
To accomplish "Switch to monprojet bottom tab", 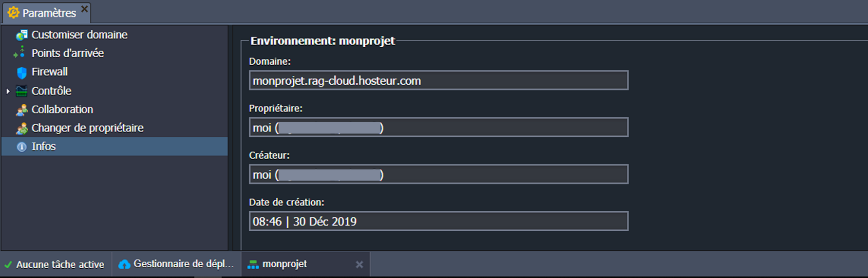I will pos(284,264).
